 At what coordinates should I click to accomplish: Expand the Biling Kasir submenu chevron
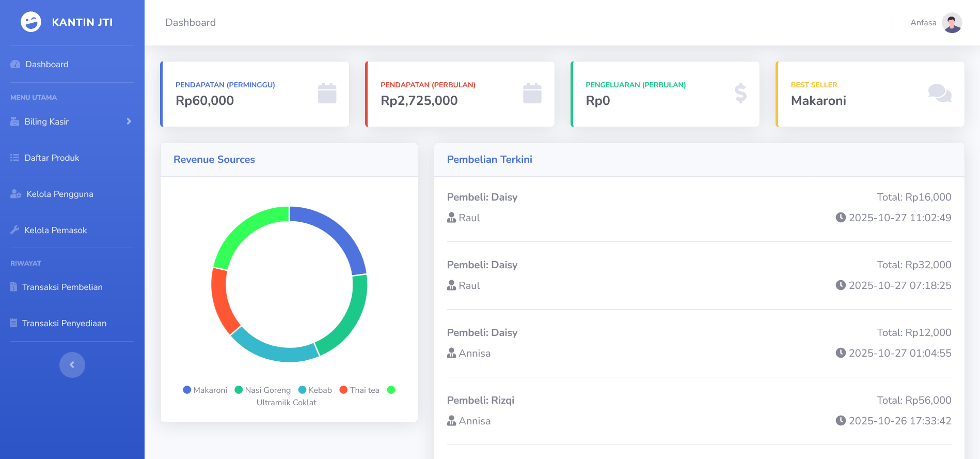[x=129, y=121]
